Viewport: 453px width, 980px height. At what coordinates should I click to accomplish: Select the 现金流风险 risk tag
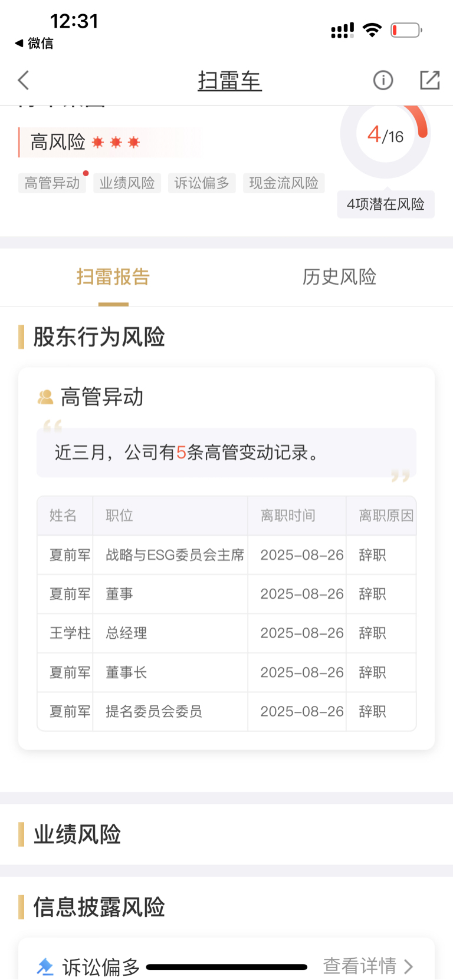click(x=284, y=183)
